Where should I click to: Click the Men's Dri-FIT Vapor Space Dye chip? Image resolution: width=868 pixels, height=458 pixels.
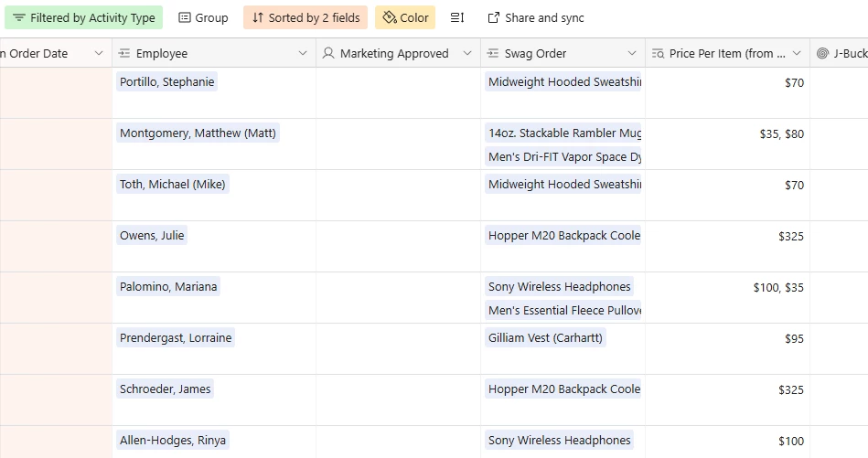pyautogui.click(x=563, y=157)
